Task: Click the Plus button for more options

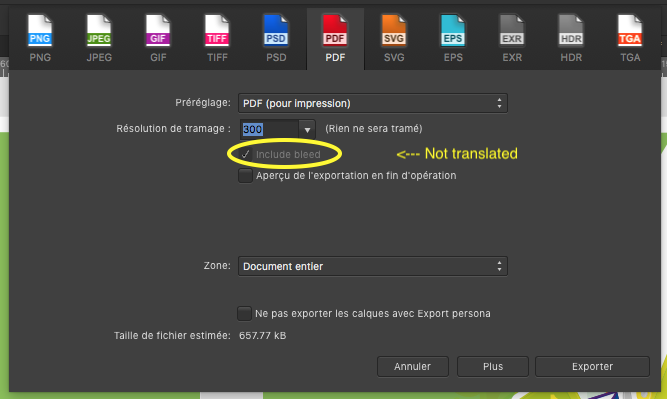Action: click(493, 366)
